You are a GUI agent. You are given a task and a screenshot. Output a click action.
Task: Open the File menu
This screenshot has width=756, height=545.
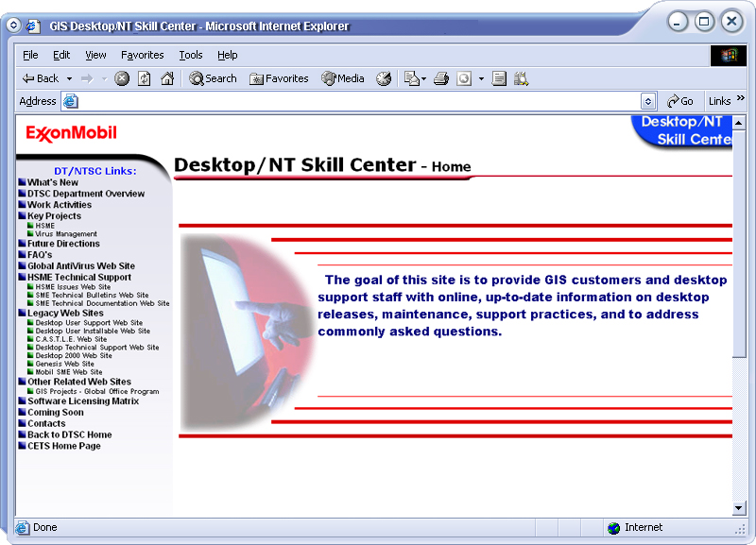(30, 55)
